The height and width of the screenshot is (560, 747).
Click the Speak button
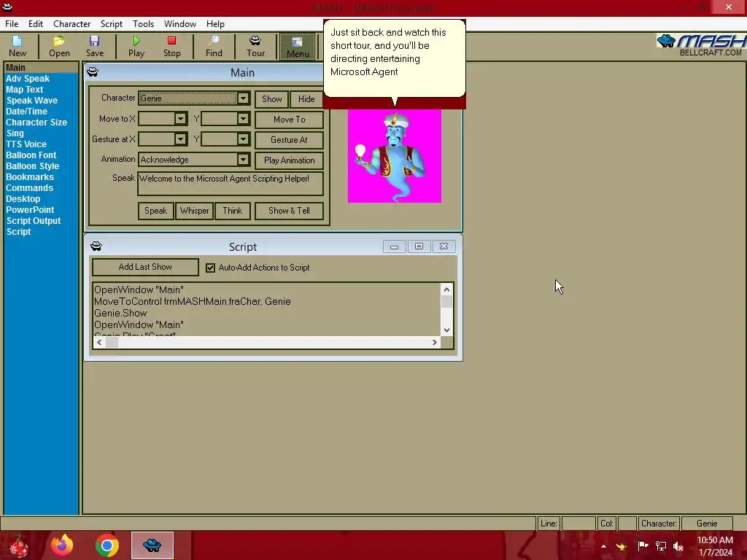coord(156,211)
